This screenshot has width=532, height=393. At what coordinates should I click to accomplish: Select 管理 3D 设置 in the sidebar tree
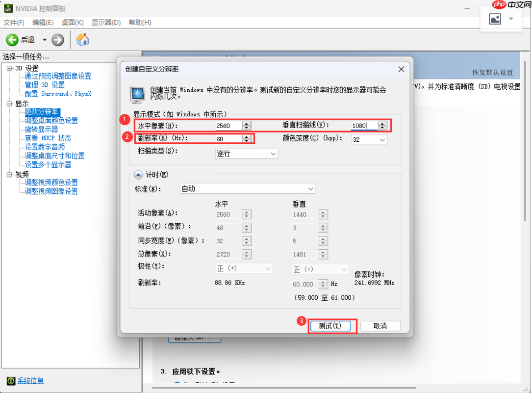tap(44, 84)
